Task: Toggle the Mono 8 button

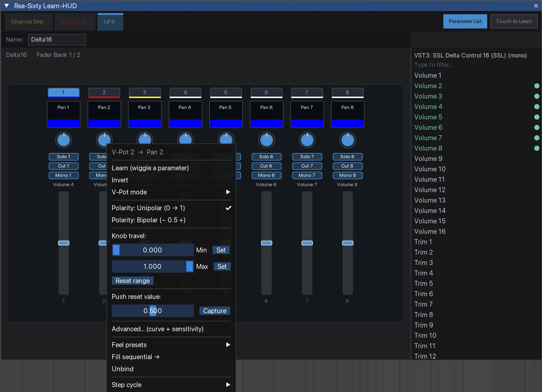Action: (x=347, y=175)
